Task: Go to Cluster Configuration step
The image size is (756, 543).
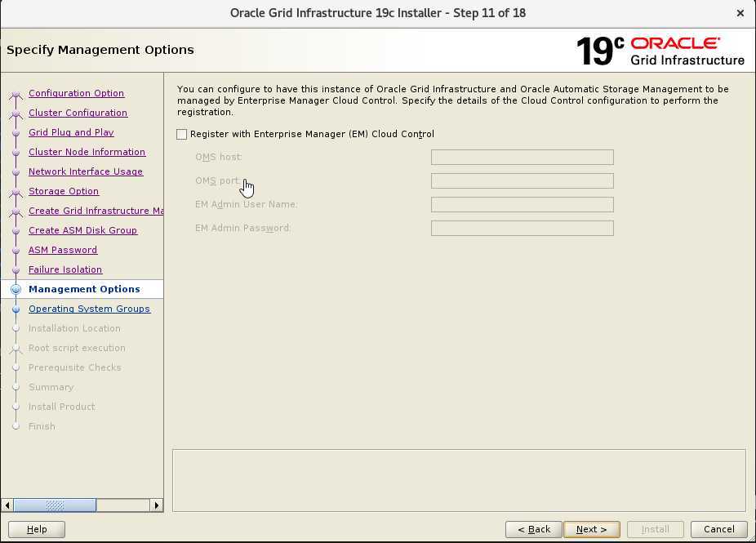Action: point(78,113)
